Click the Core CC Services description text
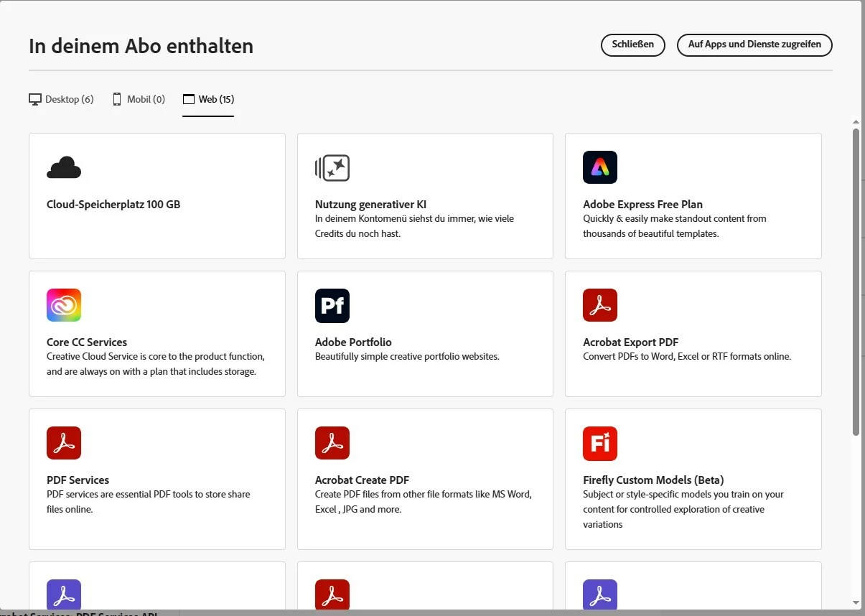The height and width of the screenshot is (616, 865). [156, 364]
